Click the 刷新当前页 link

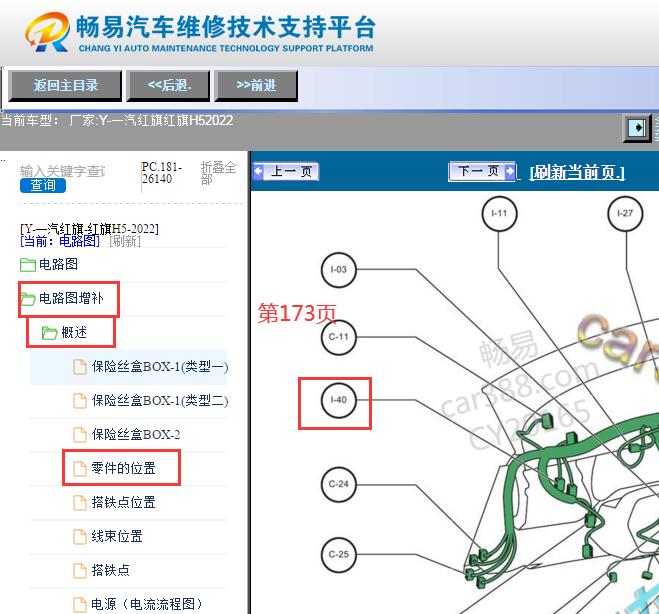tap(577, 172)
